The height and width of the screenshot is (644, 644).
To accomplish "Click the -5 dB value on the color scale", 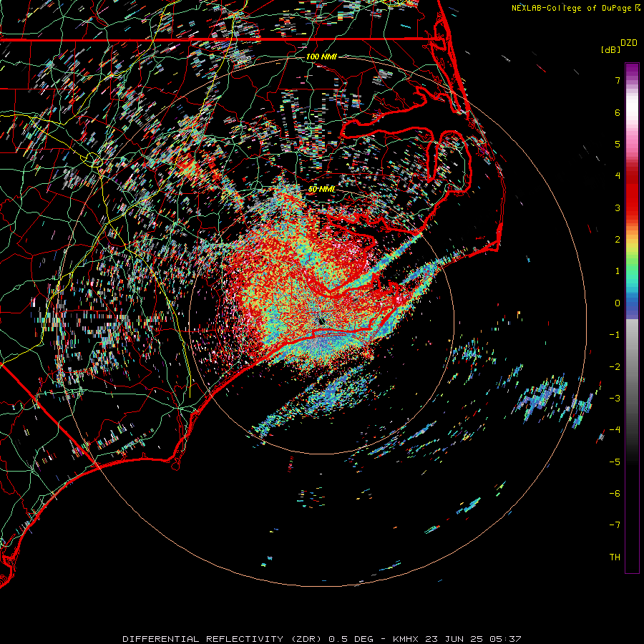I will click(x=615, y=462).
